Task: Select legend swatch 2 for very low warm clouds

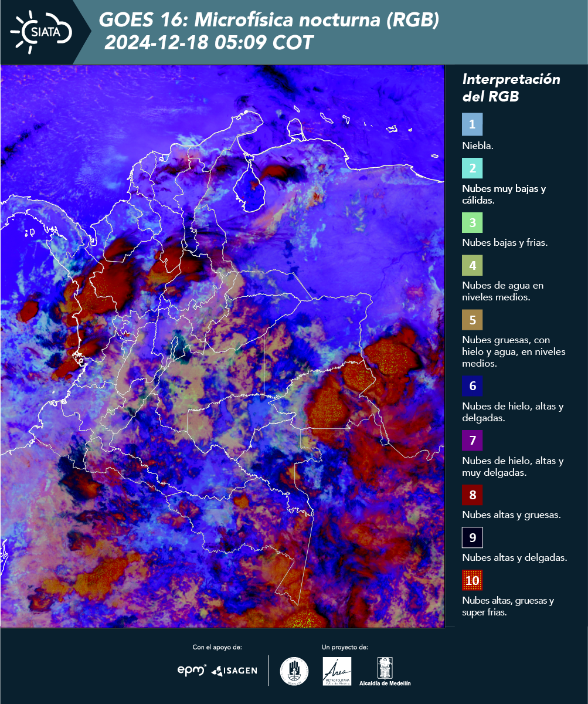Action: pyautogui.click(x=472, y=168)
